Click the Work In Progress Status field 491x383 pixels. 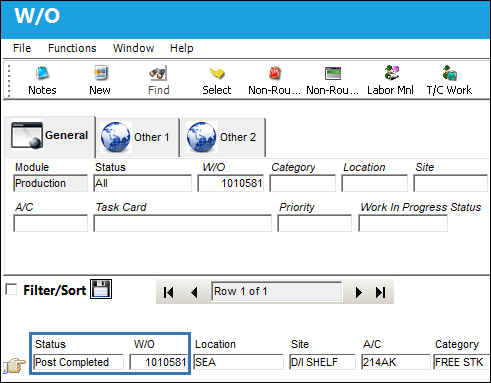[403, 223]
